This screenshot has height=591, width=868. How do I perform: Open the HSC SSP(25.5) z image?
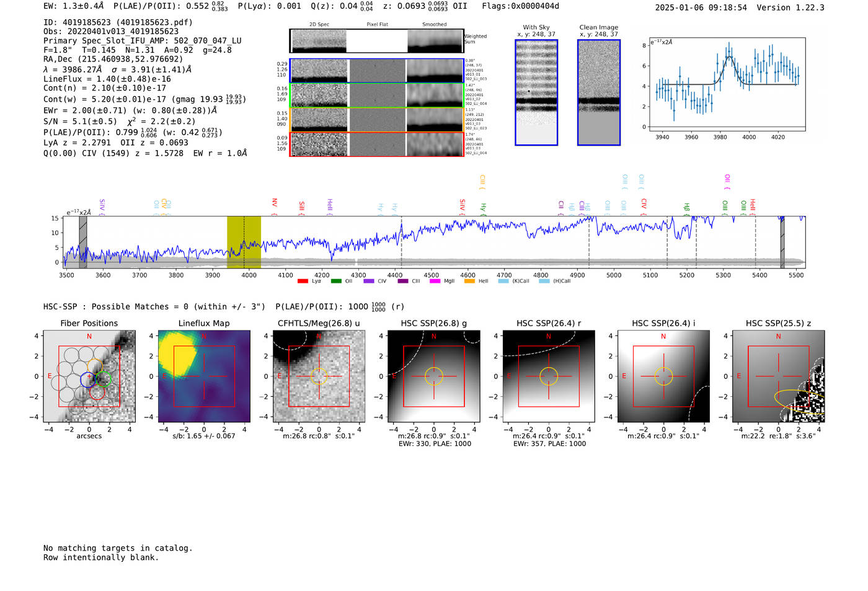click(x=779, y=376)
